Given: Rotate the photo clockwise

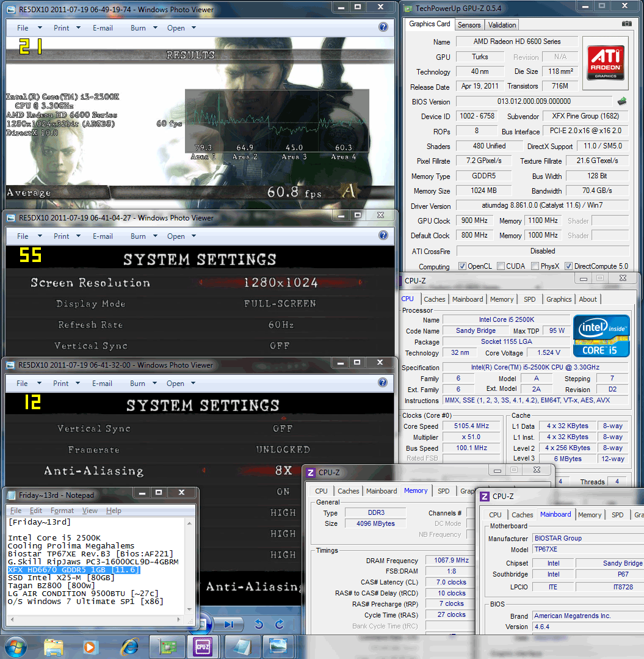Looking at the screenshot, I should click(280, 625).
